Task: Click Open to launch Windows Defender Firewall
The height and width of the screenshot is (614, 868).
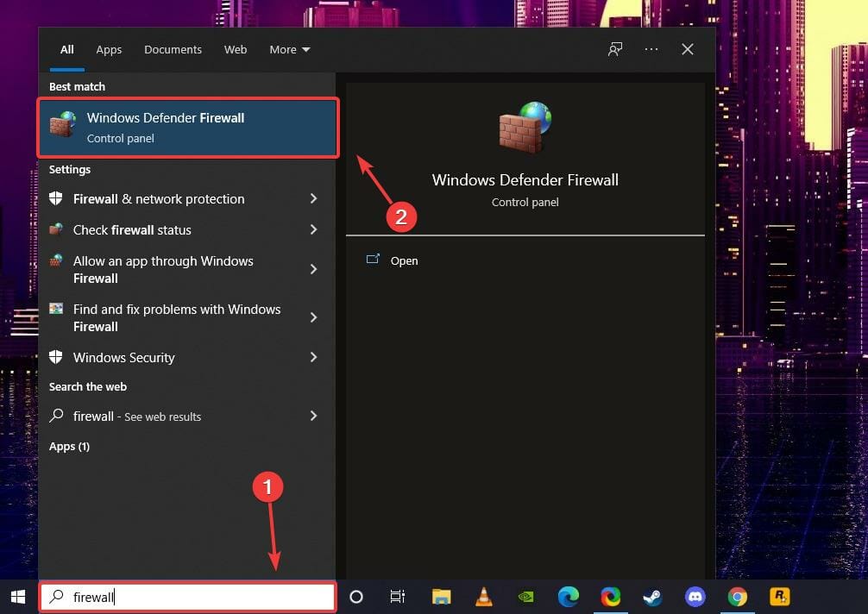Action: (404, 260)
